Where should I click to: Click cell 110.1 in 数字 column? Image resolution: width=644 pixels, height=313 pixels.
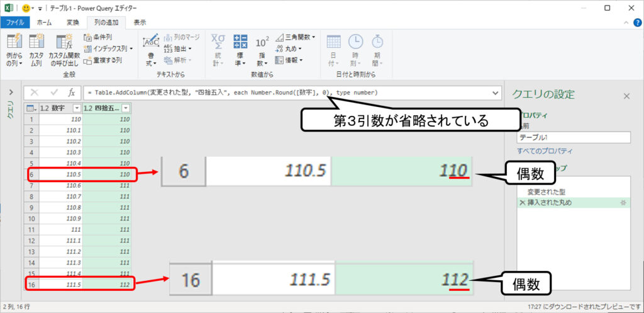click(x=61, y=130)
